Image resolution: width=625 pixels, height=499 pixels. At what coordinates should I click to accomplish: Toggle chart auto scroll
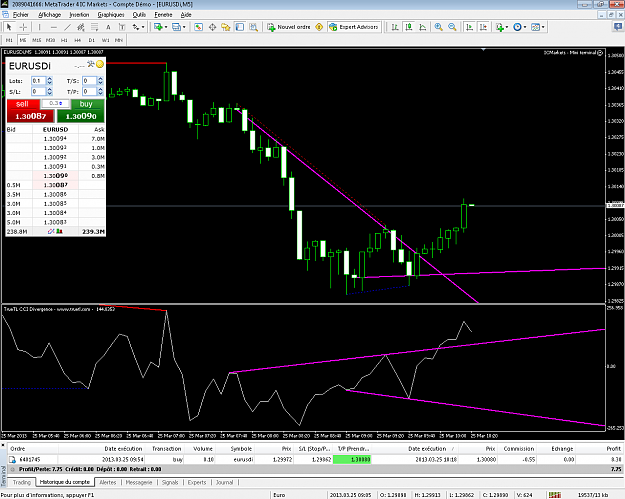[x=470, y=27]
